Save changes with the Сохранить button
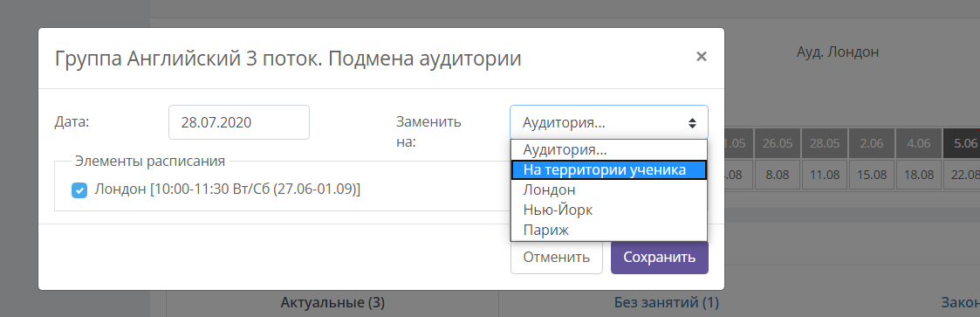The height and width of the screenshot is (317, 980). point(660,257)
